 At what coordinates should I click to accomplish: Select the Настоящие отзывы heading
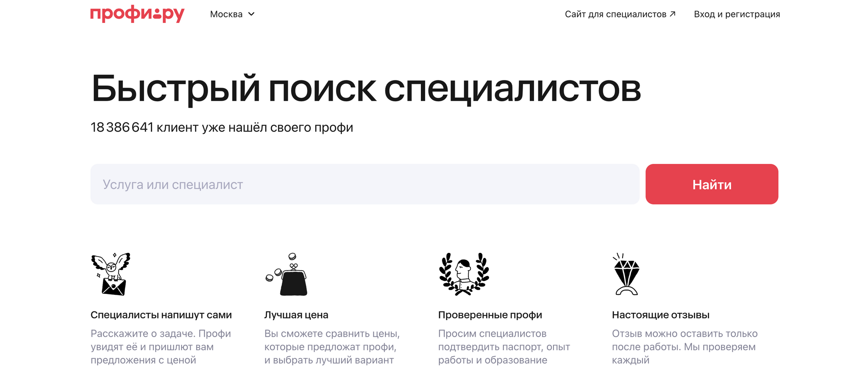click(660, 315)
